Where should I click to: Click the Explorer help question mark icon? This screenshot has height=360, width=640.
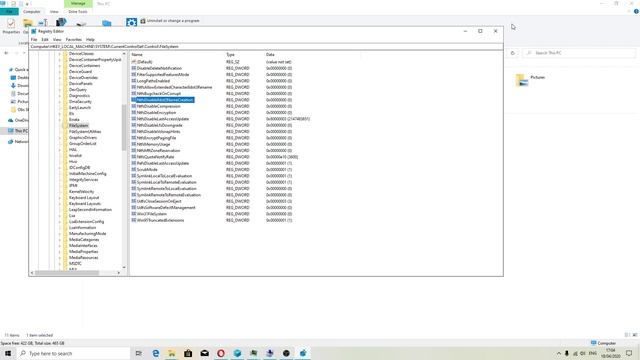(x=636, y=11)
